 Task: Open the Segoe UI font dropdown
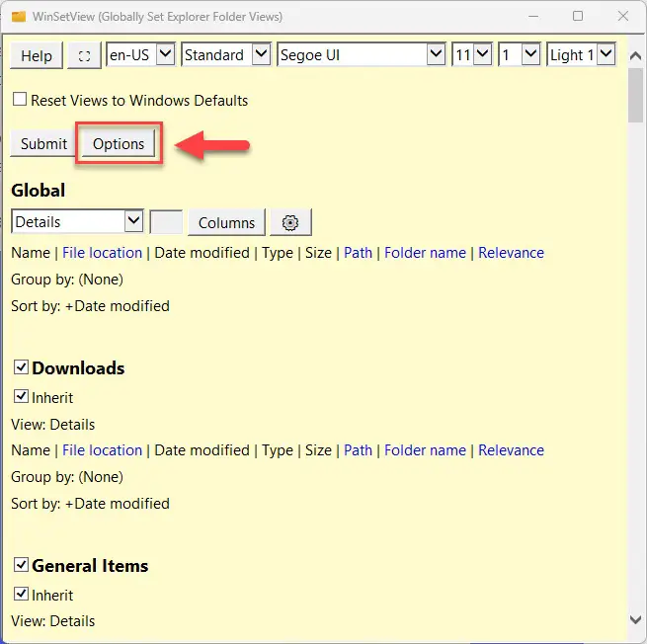(362, 54)
